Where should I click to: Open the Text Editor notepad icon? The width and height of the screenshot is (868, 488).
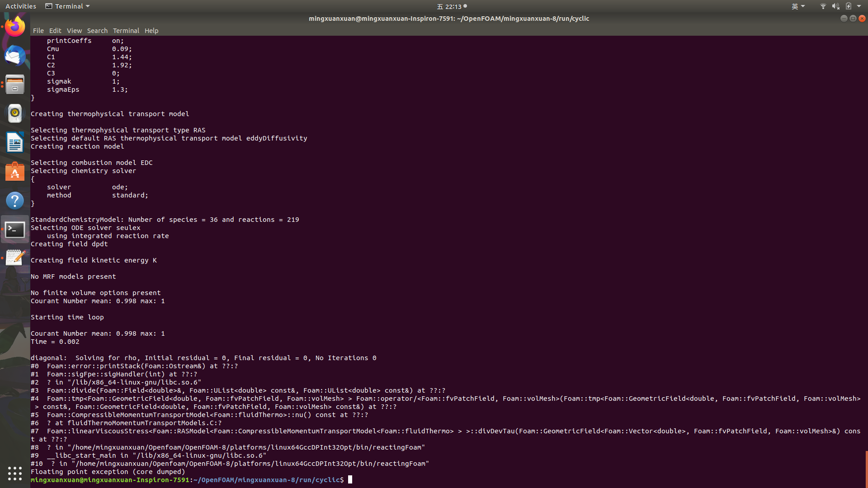15,258
